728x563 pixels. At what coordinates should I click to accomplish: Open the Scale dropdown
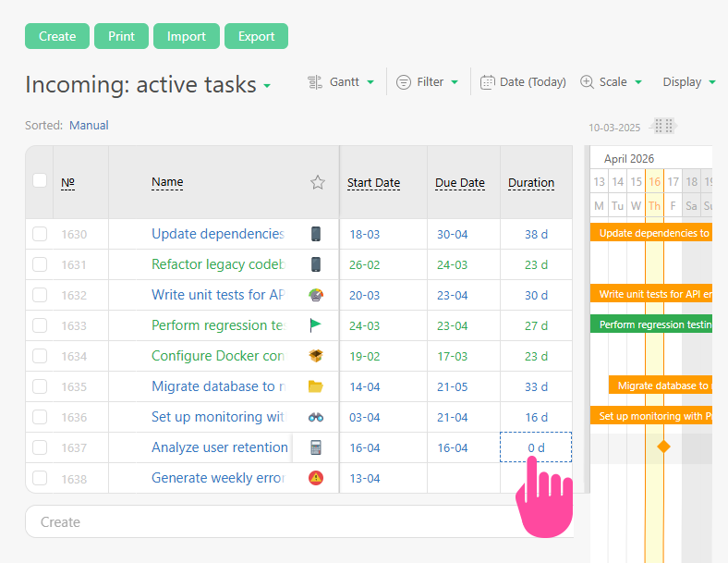coord(611,82)
